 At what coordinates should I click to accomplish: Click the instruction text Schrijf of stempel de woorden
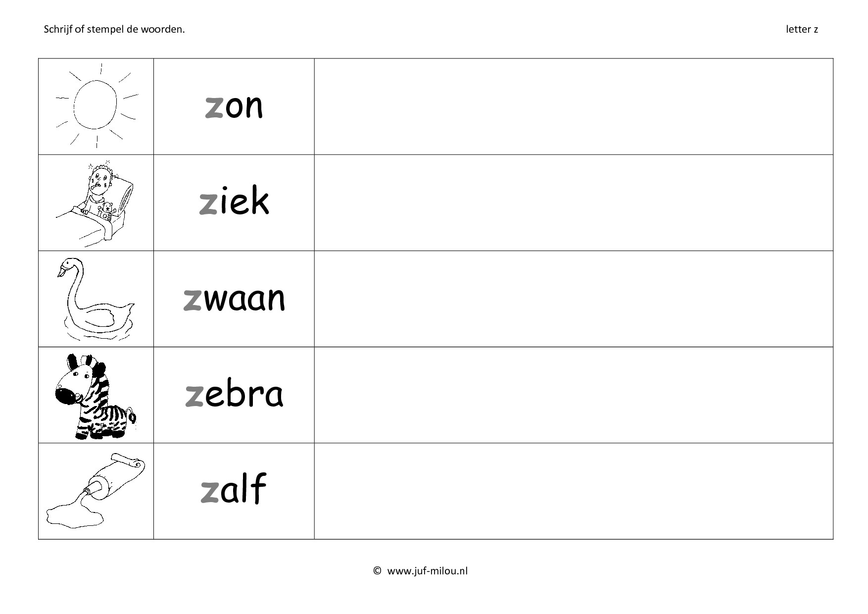114,29
